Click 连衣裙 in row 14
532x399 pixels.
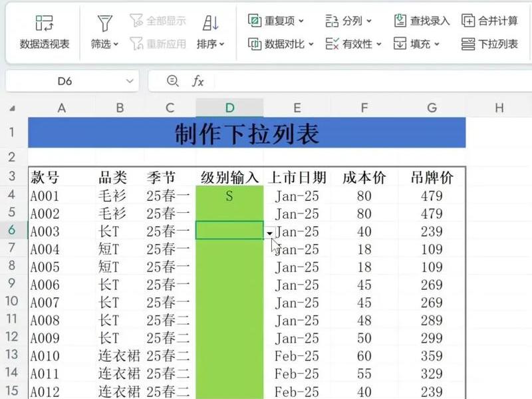[x=120, y=374]
